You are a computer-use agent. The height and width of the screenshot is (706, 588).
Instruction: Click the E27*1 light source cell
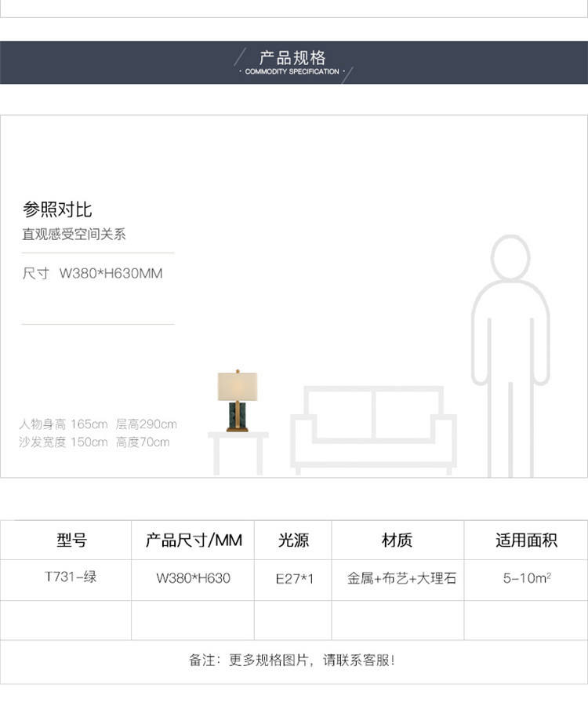point(294,579)
